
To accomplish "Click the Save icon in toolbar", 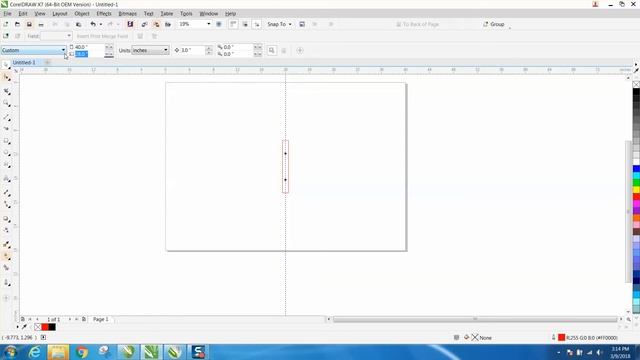I will (x=29, y=24).
